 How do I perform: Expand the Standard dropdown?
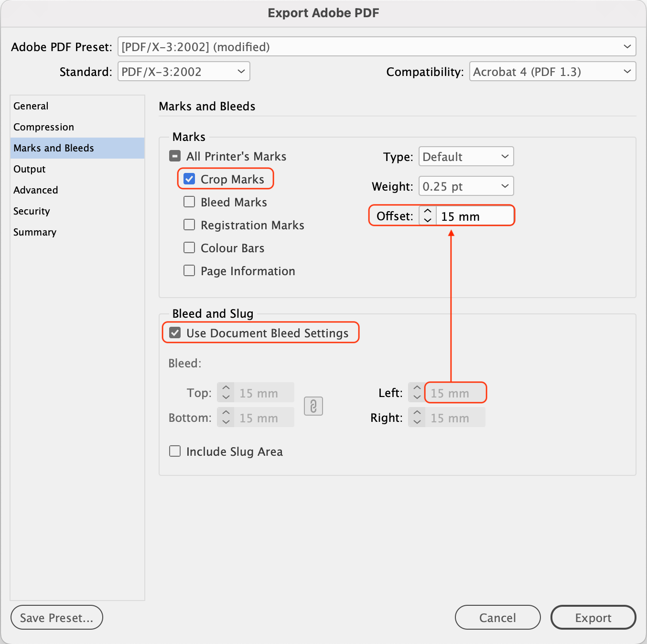183,72
